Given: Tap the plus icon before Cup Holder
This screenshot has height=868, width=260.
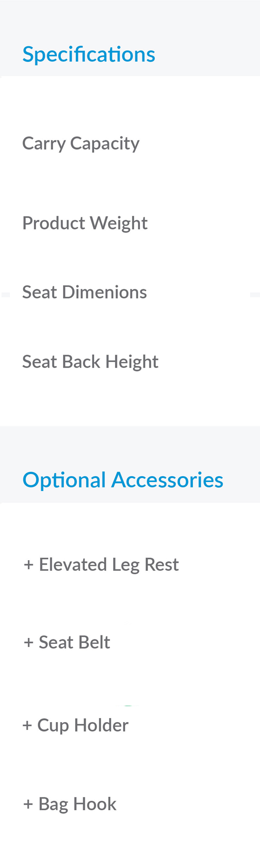Looking at the screenshot, I should coord(27,726).
